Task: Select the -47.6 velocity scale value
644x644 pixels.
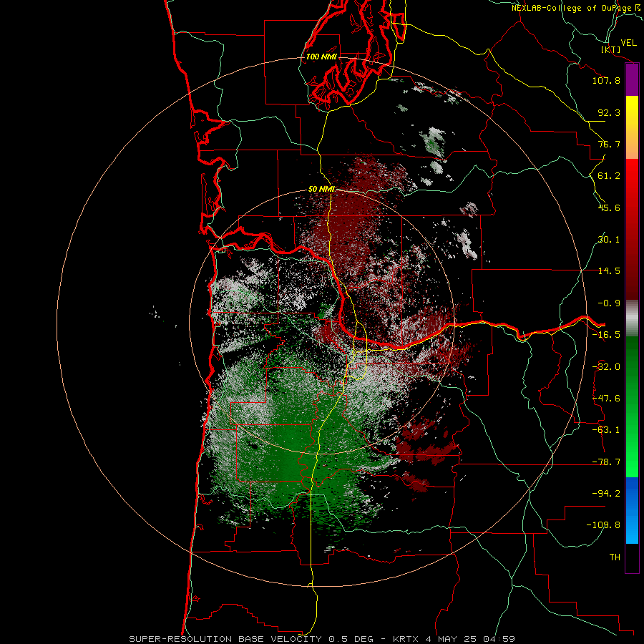Action: click(606, 399)
